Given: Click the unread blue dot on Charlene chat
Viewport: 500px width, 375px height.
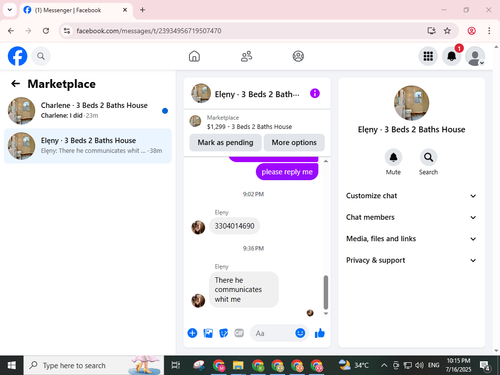Looking at the screenshot, I should click(165, 111).
